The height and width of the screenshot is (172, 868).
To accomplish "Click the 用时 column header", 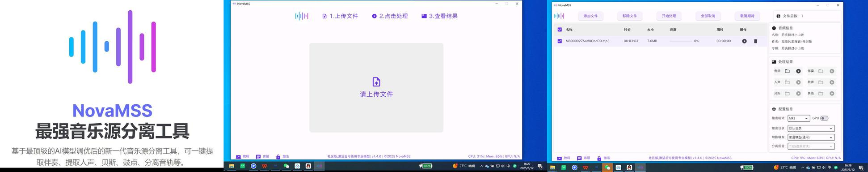I will point(720,30).
